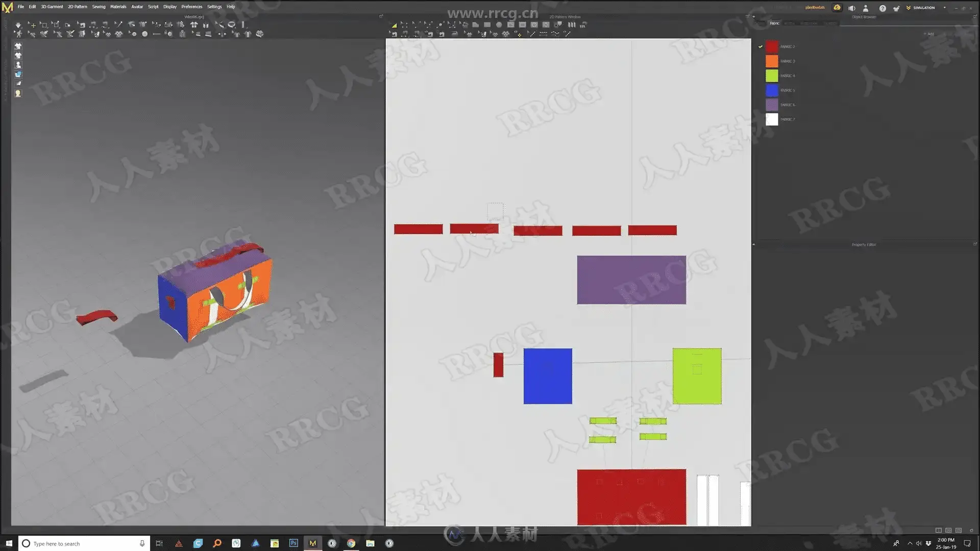The width and height of the screenshot is (980, 551).
Task: Open the SIMULATION mode dropdown
Action: pyautogui.click(x=923, y=8)
